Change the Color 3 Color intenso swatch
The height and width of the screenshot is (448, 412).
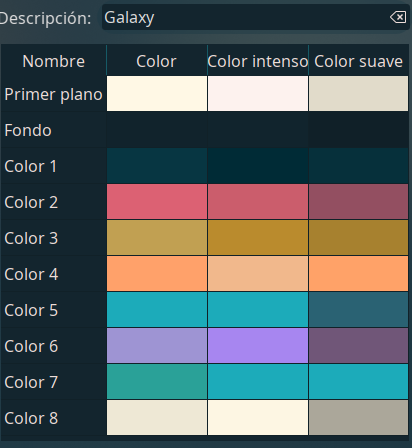(x=258, y=238)
